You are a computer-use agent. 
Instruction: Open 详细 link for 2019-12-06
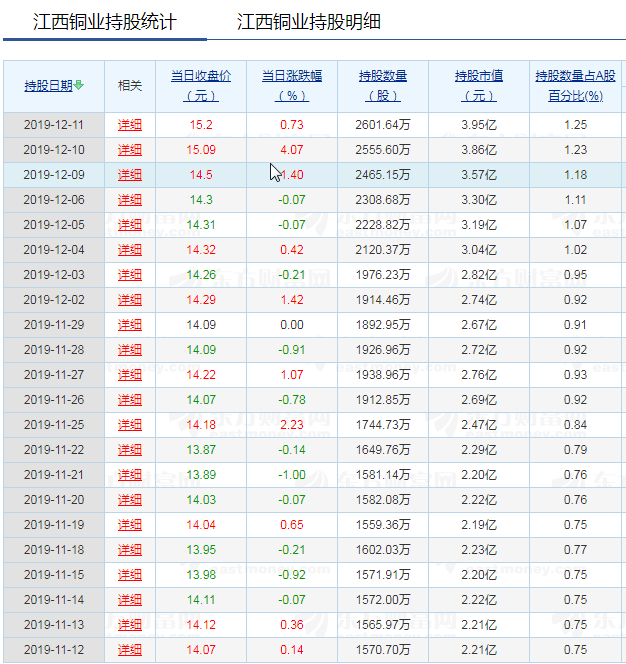click(x=130, y=200)
